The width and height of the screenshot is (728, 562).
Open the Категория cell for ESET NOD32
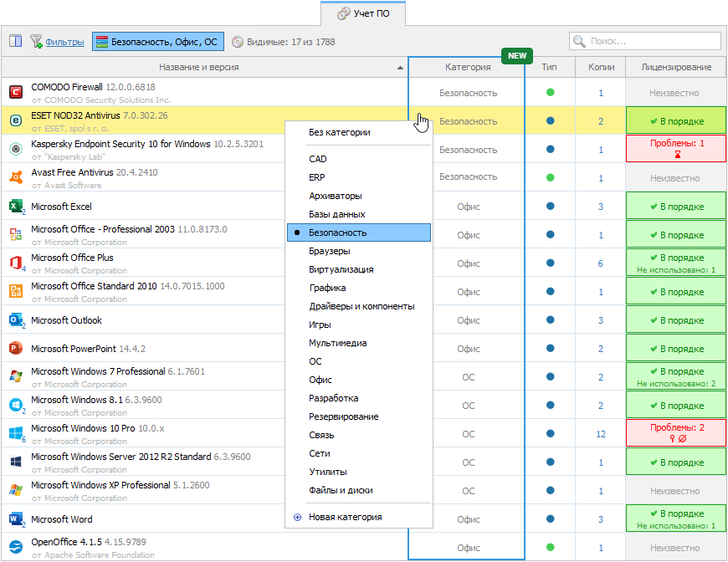click(x=468, y=121)
